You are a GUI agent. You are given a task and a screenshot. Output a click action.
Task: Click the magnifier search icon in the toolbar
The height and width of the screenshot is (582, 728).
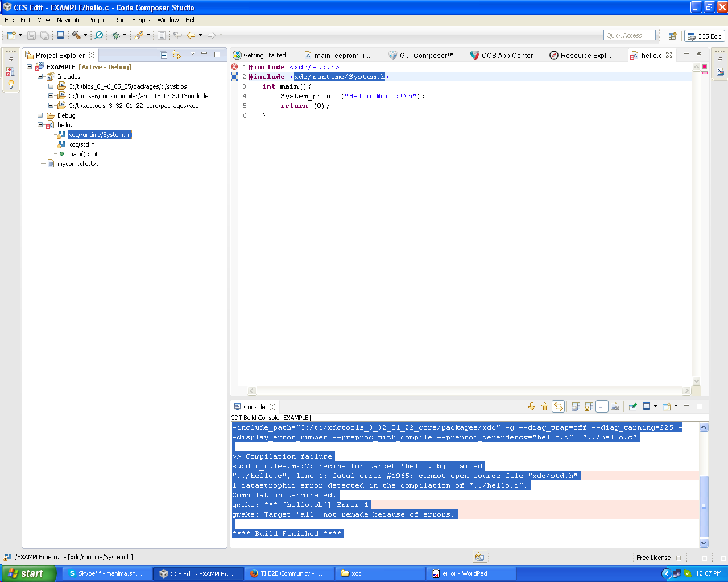[x=98, y=35]
